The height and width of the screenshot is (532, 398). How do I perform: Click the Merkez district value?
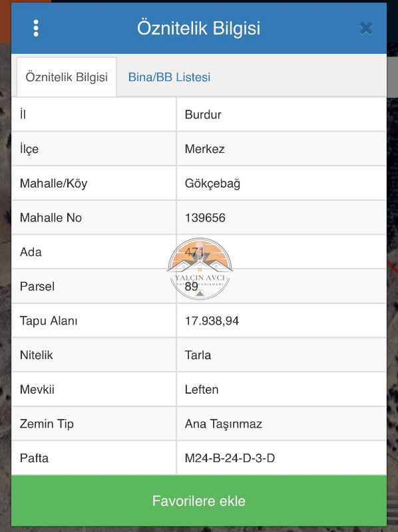pyautogui.click(x=204, y=149)
